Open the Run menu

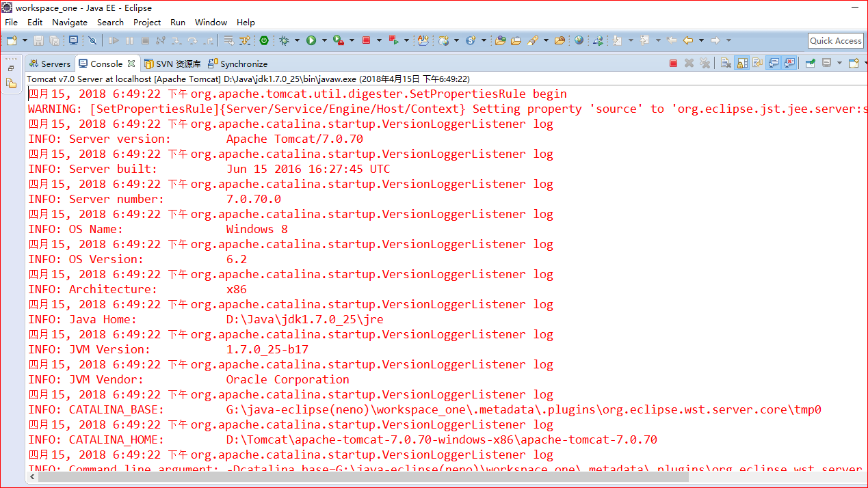[178, 22]
